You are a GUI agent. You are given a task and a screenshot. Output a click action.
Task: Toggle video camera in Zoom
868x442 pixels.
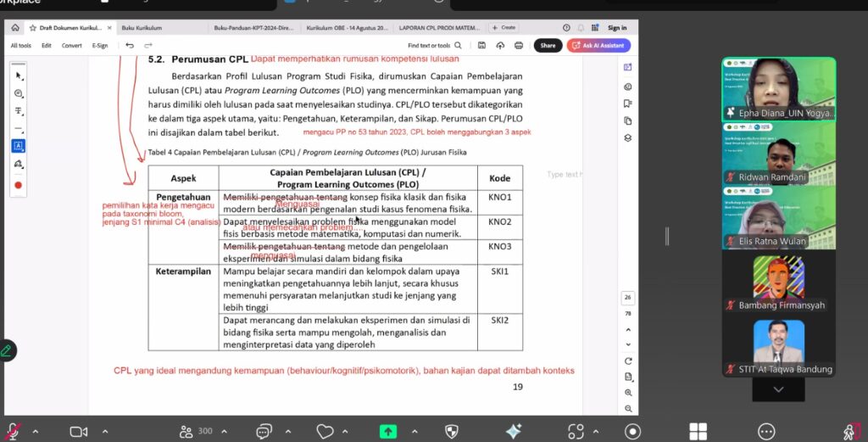[79, 431]
